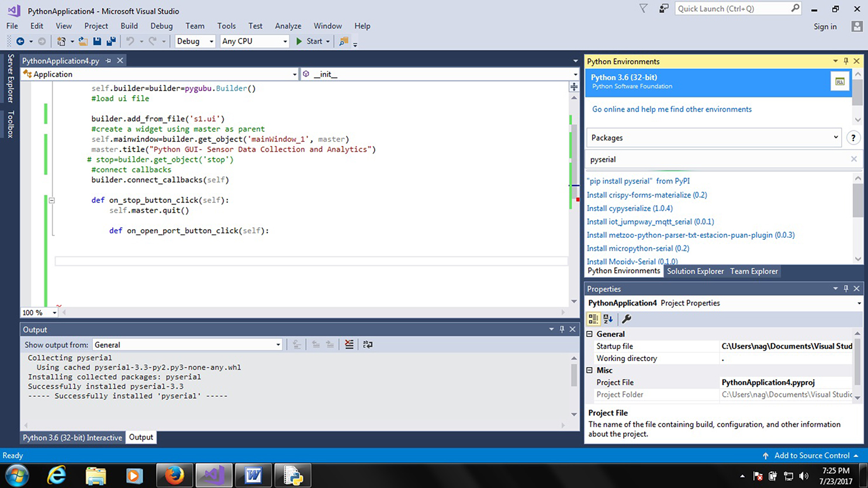Open the Debug menu
This screenshot has height=488, width=868.
(161, 26)
